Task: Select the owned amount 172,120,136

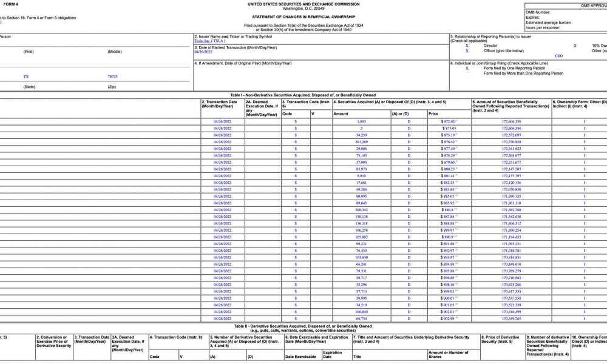Action: point(511,183)
